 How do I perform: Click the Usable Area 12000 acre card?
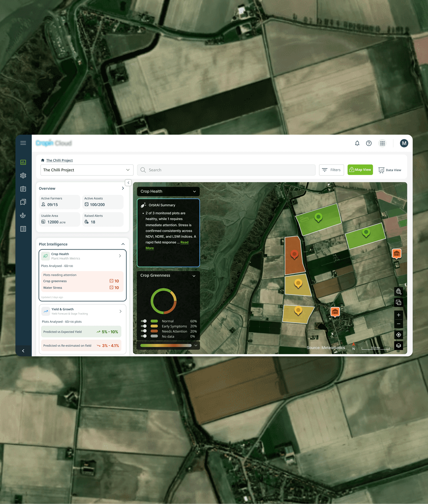[59, 219]
